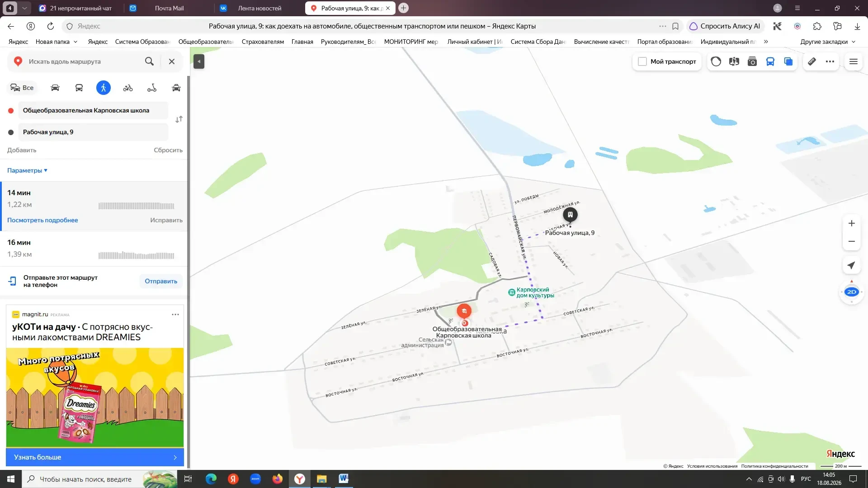Viewport: 868px width, 488px height.
Task: Zoom in on the map with plus
Action: 852,223
